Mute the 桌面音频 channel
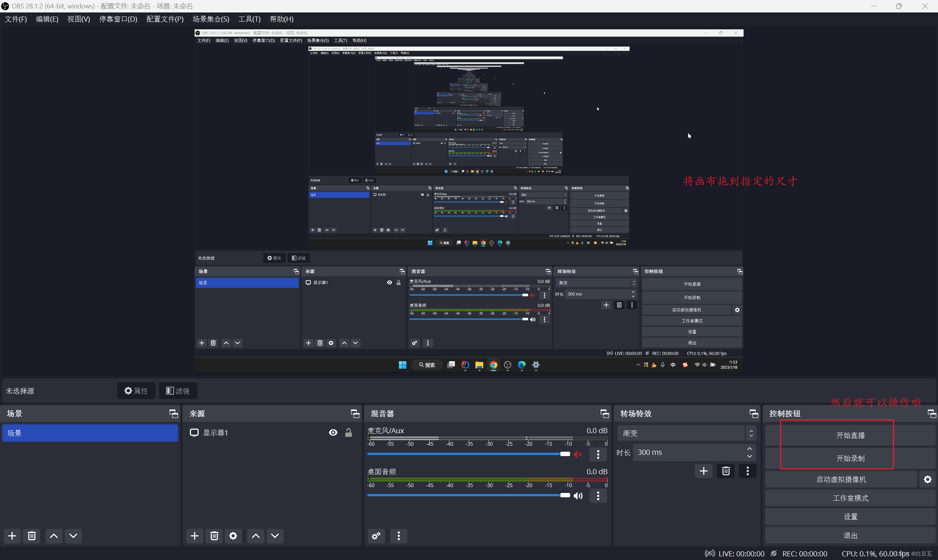This screenshot has height=560, width=938. [578, 495]
